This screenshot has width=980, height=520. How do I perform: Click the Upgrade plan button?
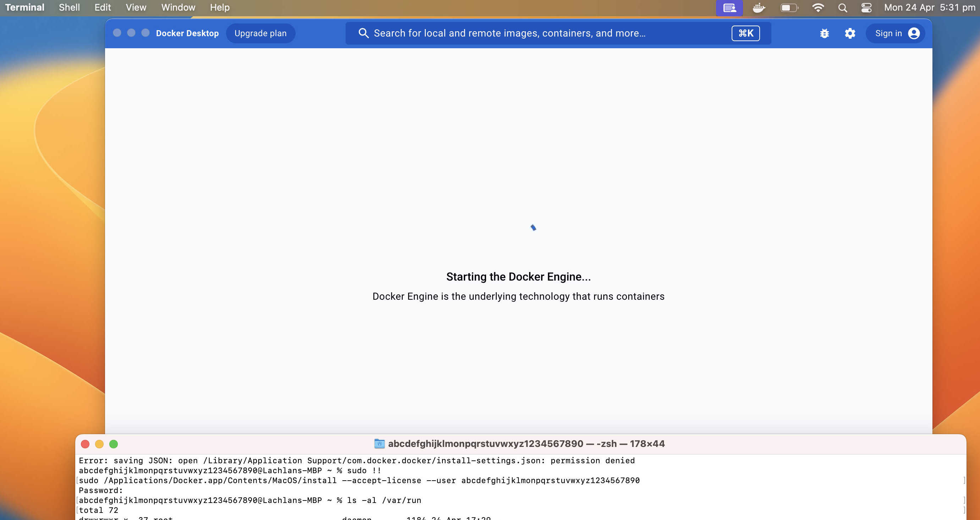point(260,33)
